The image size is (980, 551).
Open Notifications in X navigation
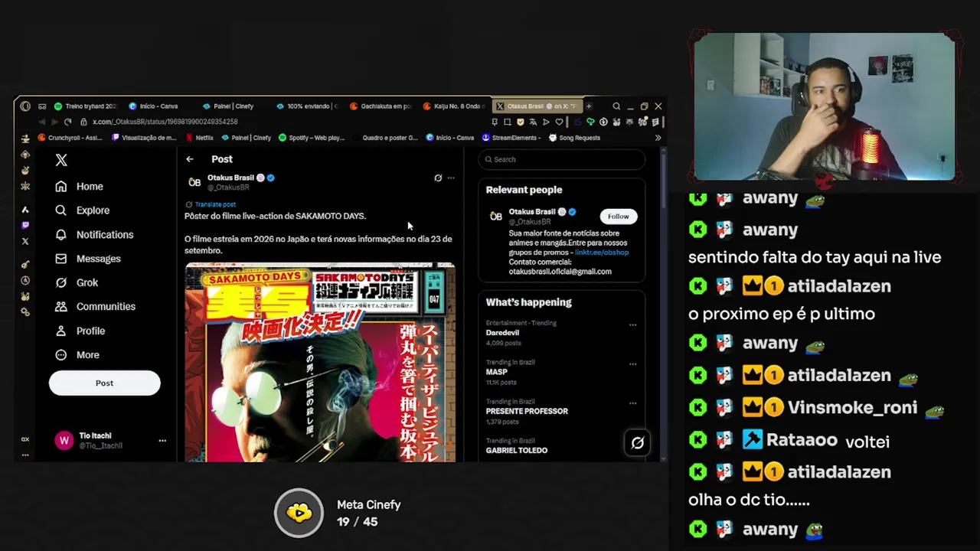click(94, 235)
